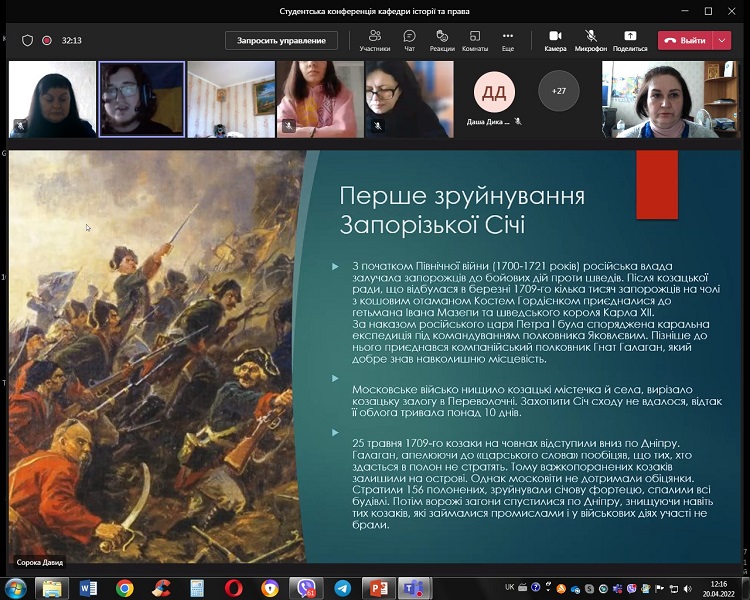
Task: Open PowerPoint from the taskbar
Action: click(379, 588)
